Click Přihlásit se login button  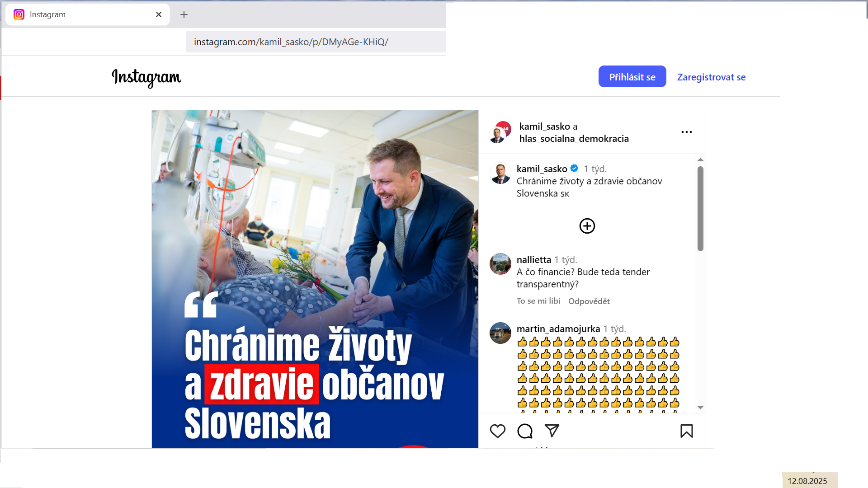632,77
